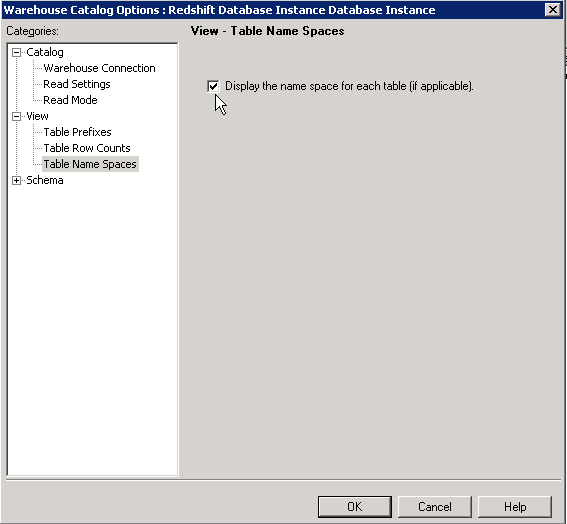Open Help for this dialog

[515, 507]
